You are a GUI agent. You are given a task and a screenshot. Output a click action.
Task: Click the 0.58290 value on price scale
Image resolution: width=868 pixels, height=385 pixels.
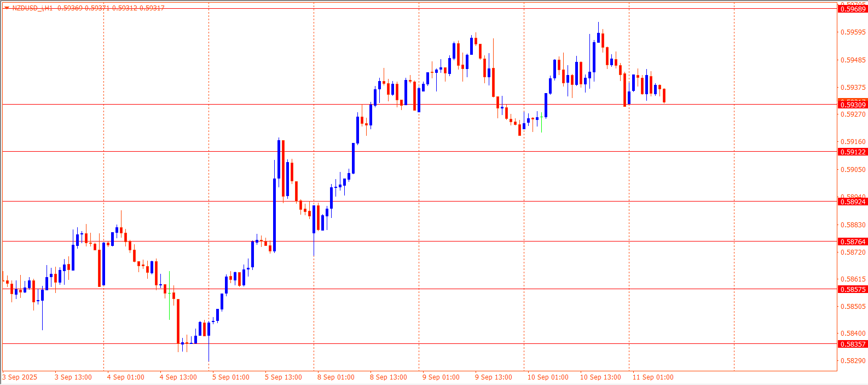point(853,361)
